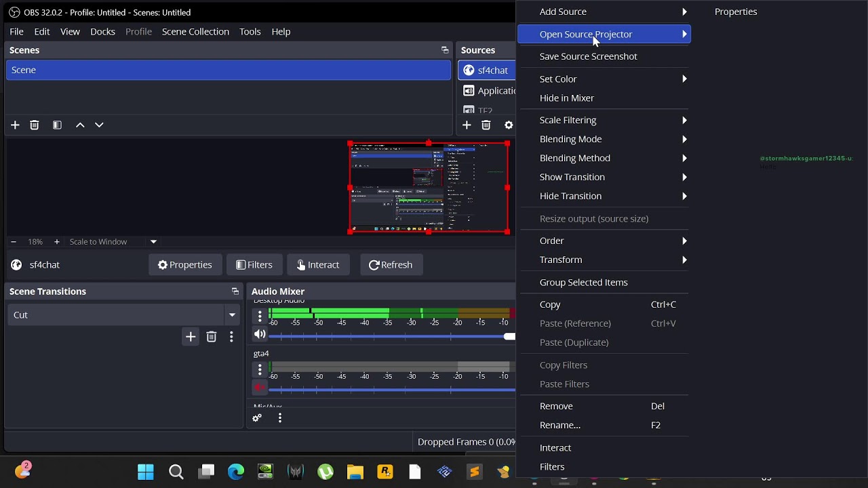Screen dimensions: 868x488
Task: Open scene filters icon in Scenes dock
Action: pyautogui.click(x=57, y=125)
